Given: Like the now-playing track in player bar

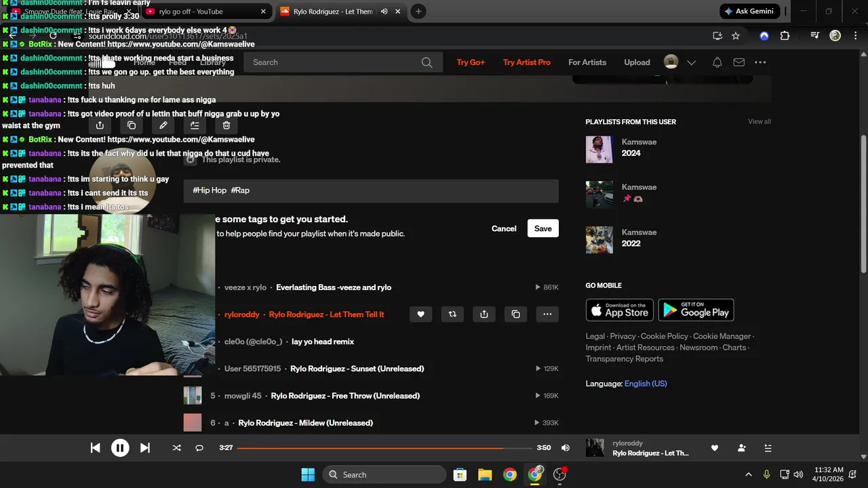Looking at the screenshot, I should 714,448.
